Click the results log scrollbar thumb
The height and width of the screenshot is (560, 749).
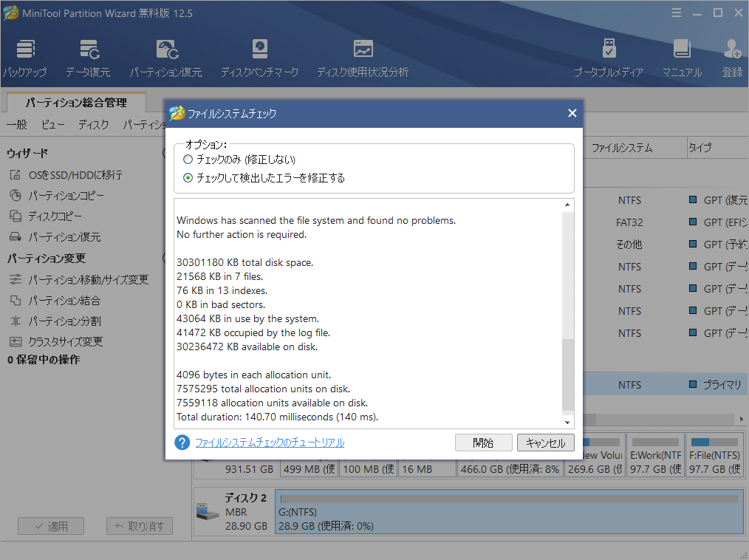click(567, 375)
